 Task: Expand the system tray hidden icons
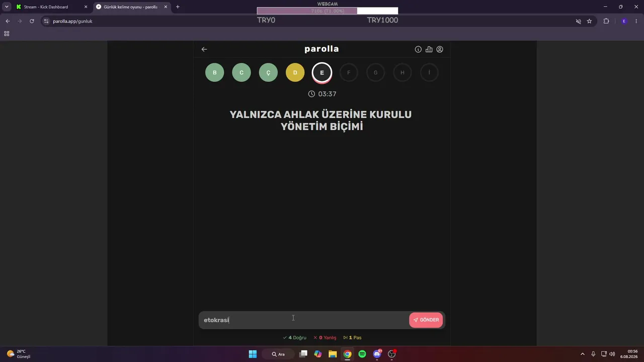[x=583, y=354]
